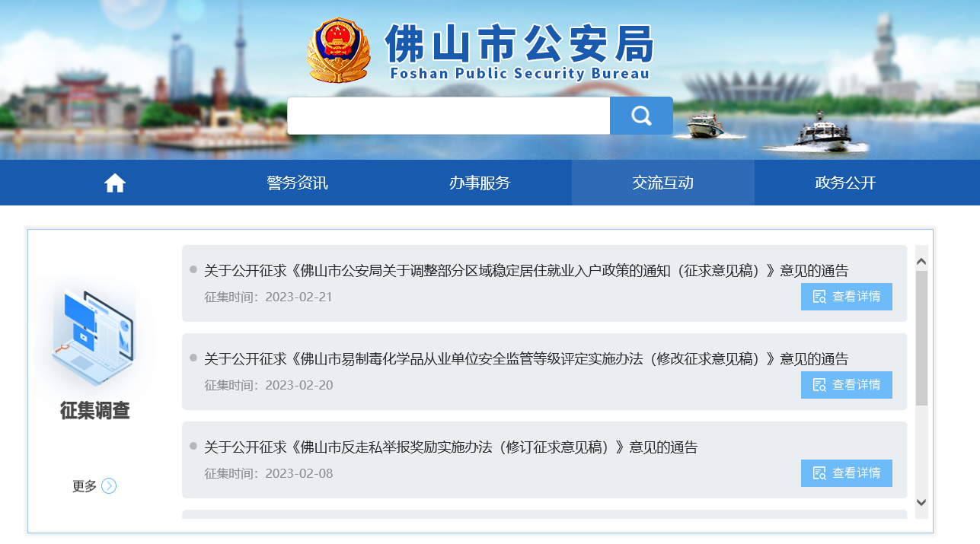Click the scrollbar up arrow
Image resolution: width=980 pixels, height=544 pixels.
pos(921,262)
